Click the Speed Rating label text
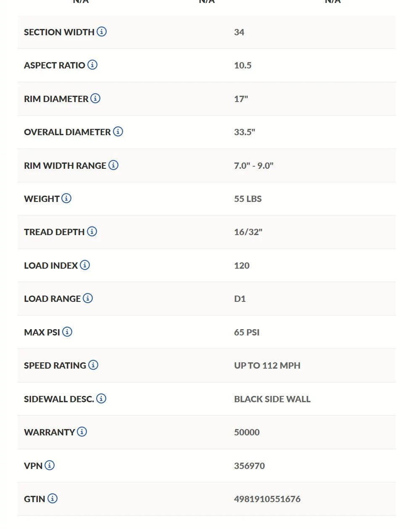The image size is (420, 529). coord(55,366)
